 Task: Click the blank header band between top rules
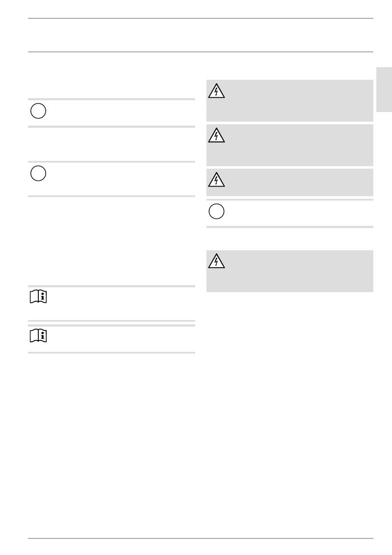(x=200, y=35)
